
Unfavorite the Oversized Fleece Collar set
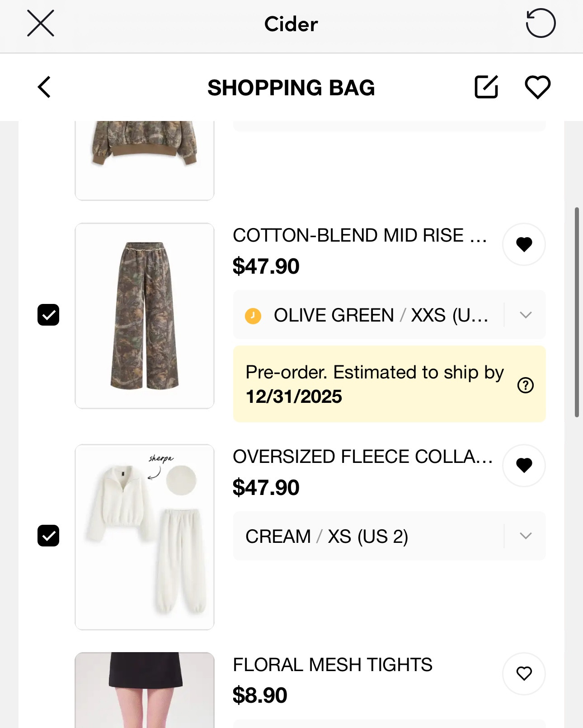(524, 465)
